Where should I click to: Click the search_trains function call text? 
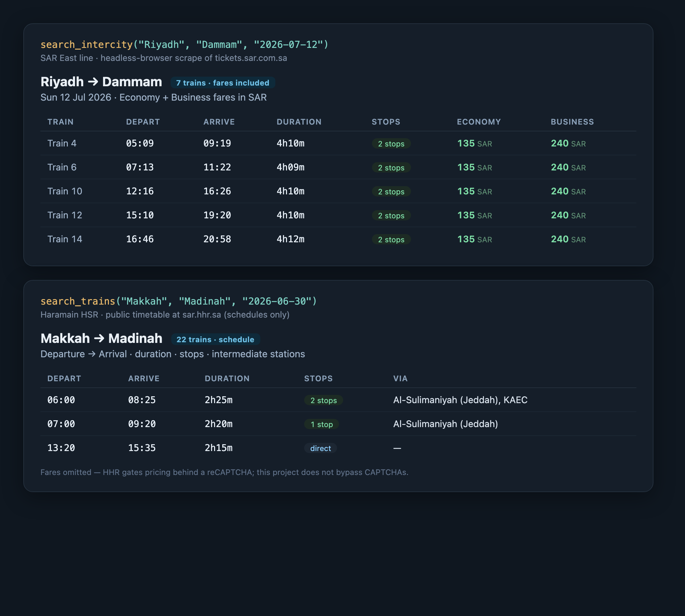pos(179,301)
